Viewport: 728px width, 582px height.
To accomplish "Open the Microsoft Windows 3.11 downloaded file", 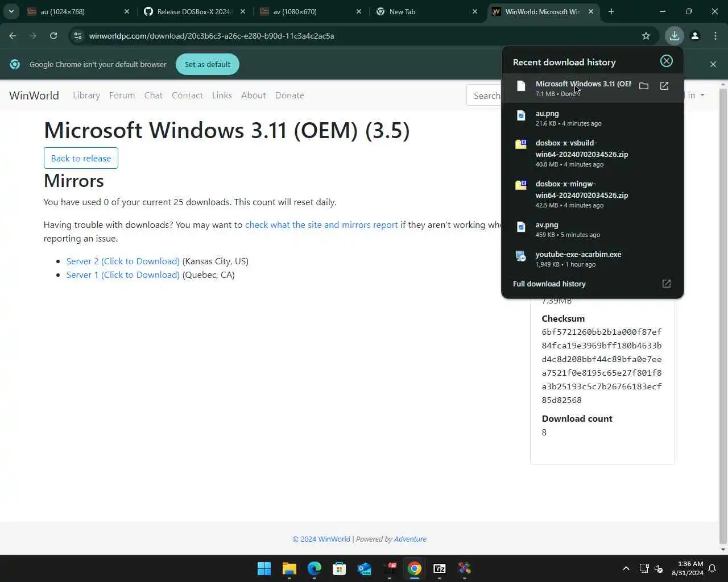I will pyautogui.click(x=664, y=86).
